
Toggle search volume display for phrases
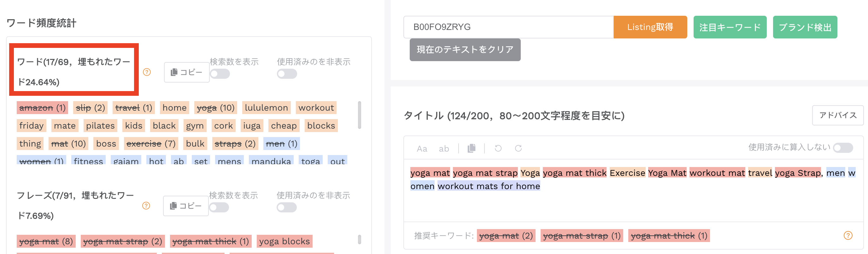pyautogui.click(x=219, y=207)
